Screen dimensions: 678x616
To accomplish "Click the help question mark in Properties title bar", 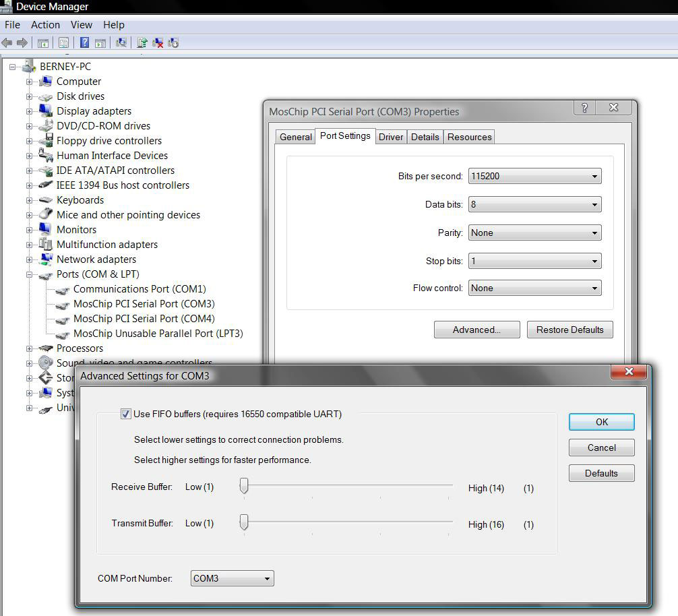I will click(x=584, y=107).
